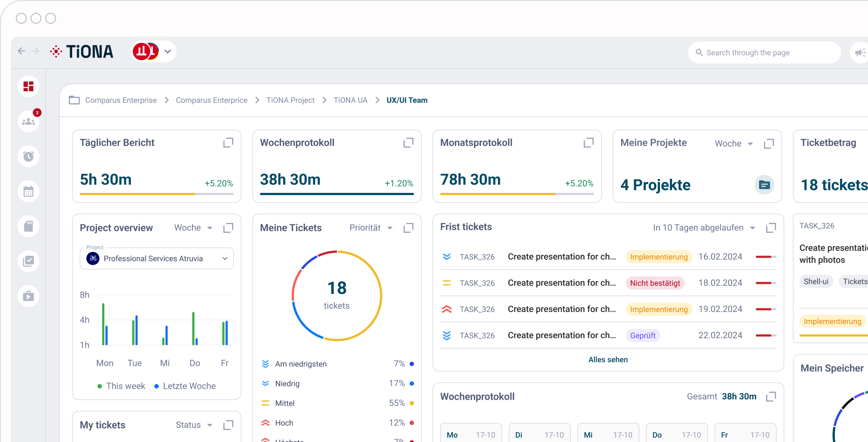Viewport: 868px width, 442px height.
Task: Open the calendar sidebar icon
Action: 29,191
